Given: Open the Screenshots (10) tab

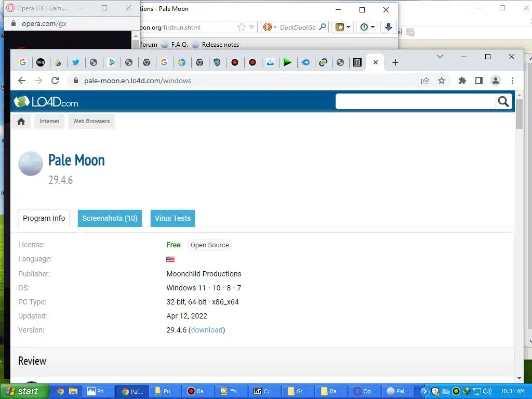Looking at the screenshot, I should coord(110,219).
